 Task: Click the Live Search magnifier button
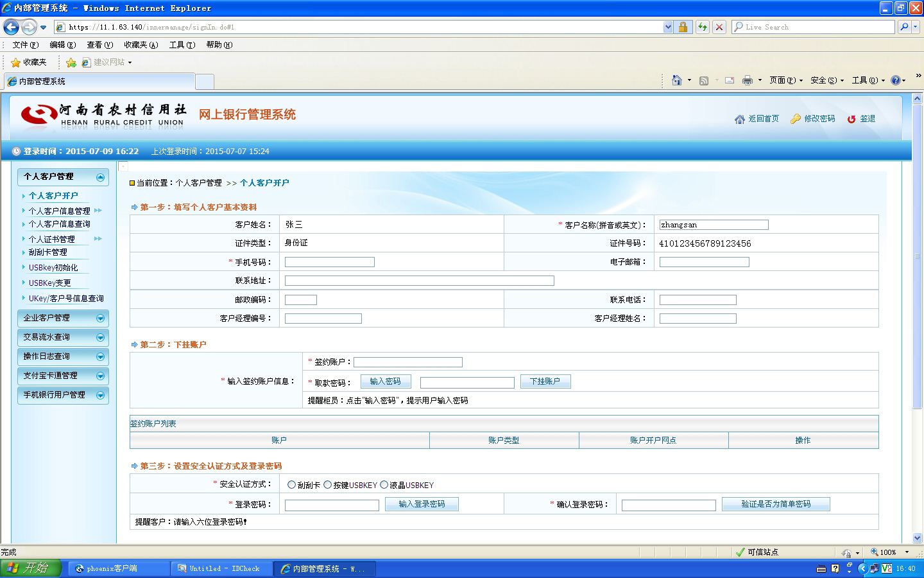[x=904, y=27]
